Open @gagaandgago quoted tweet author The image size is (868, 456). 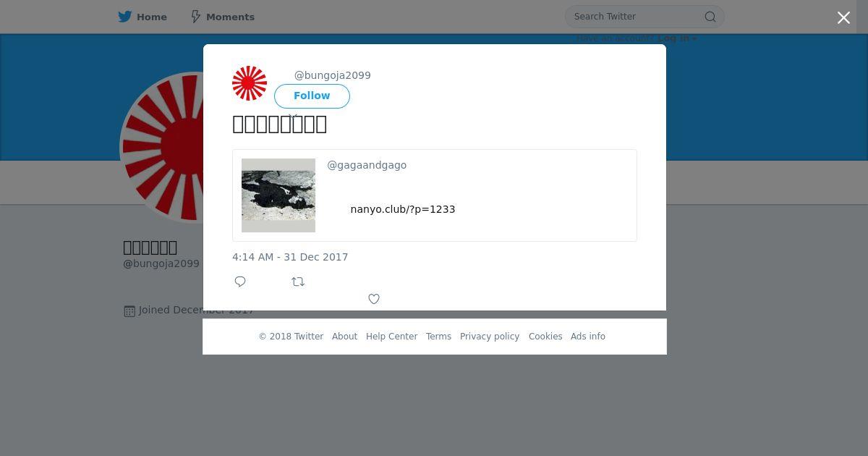tap(367, 165)
